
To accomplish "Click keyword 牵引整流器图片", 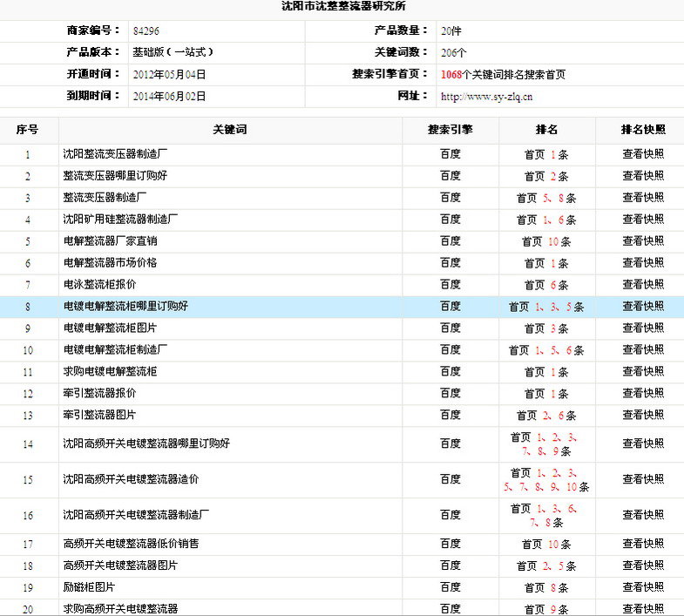I will pyautogui.click(x=99, y=416).
